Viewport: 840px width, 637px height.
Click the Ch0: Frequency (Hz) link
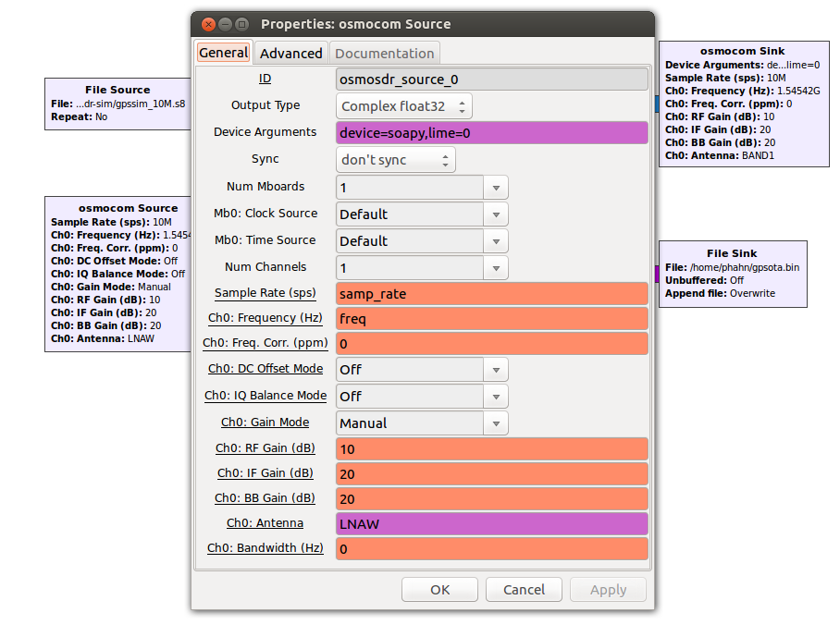(x=266, y=318)
